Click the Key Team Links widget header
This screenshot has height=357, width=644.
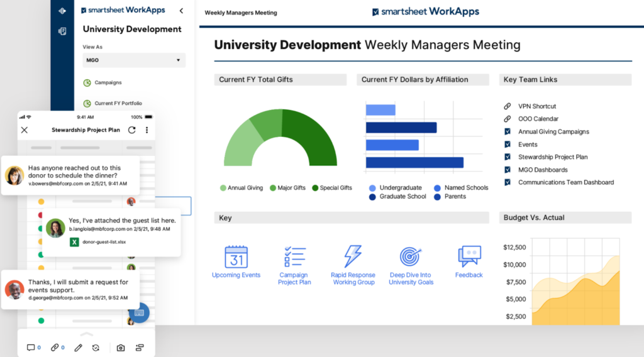565,80
